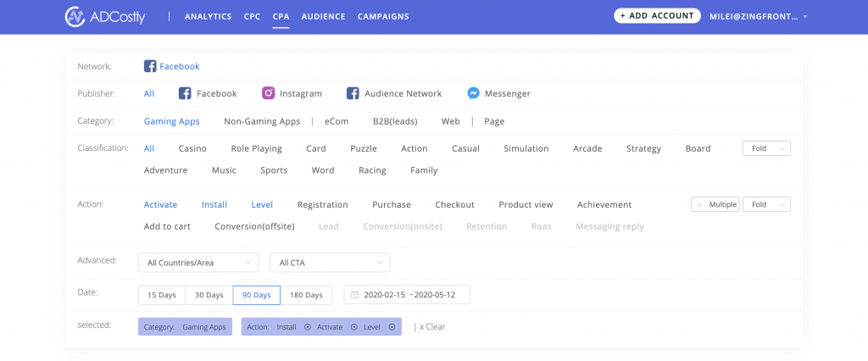The height and width of the screenshot is (361, 868).
Task: Toggle the Purchase action filter
Action: (x=392, y=205)
